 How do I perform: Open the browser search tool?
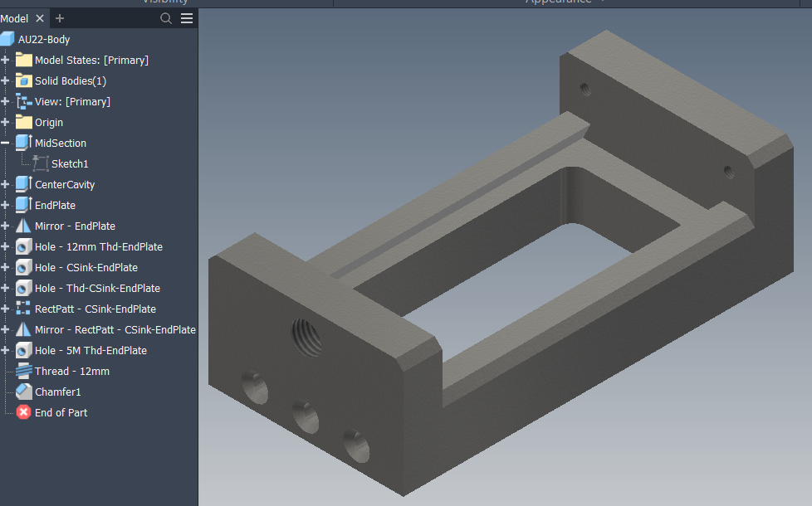click(x=166, y=17)
